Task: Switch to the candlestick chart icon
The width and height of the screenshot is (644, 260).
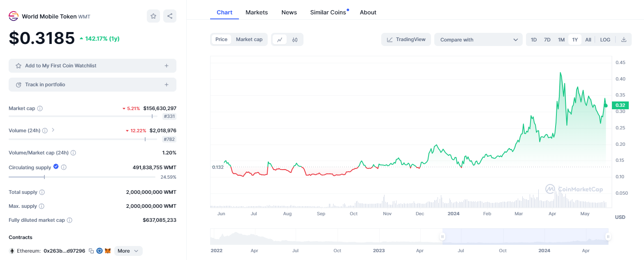Action: (x=295, y=39)
